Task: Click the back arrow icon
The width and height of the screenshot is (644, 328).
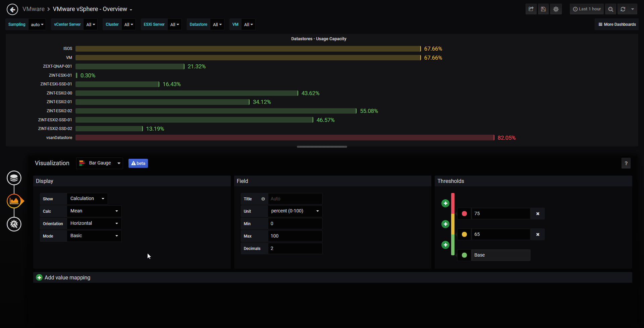Action: (12, 9)
